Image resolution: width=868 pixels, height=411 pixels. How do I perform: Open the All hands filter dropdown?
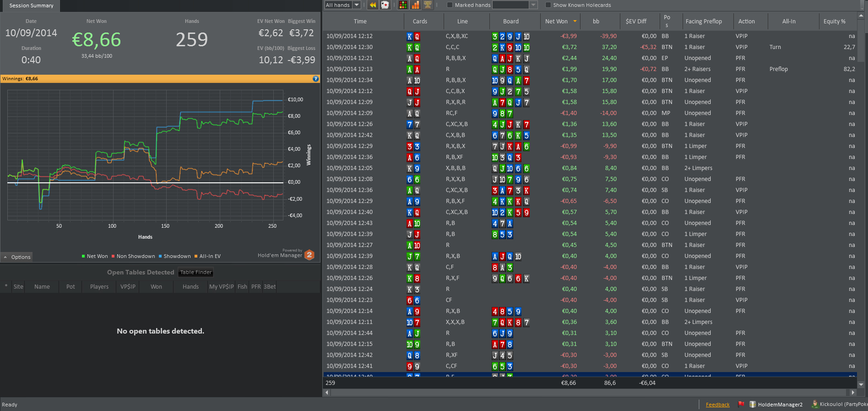(342, 5)
